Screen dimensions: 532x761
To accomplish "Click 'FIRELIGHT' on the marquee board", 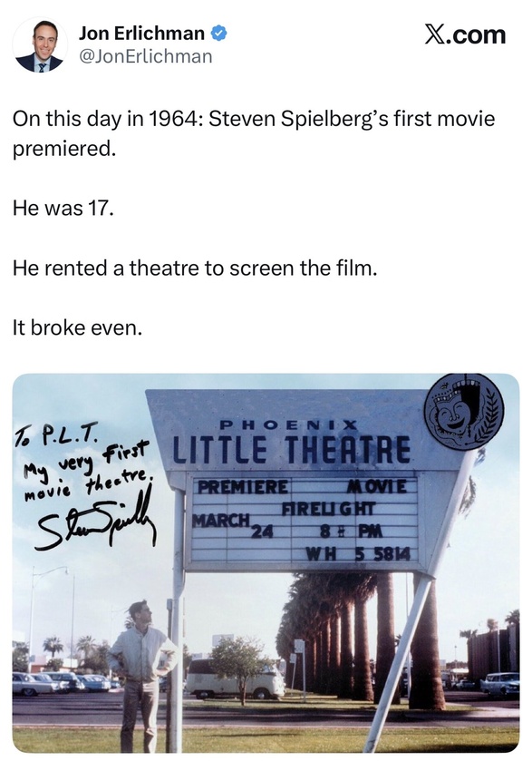I will tap(329, 509).
